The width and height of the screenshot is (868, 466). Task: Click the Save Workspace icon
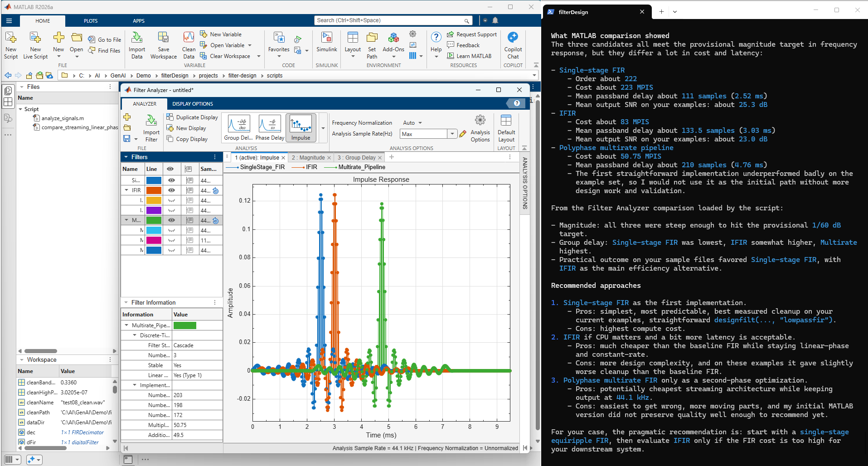click(164, 44)
